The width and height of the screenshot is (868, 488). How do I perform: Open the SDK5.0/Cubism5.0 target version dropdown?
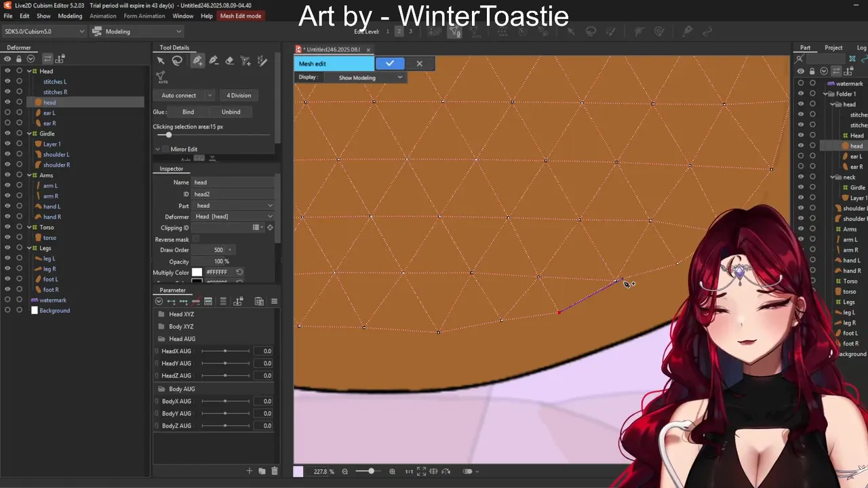coord(43,31)
